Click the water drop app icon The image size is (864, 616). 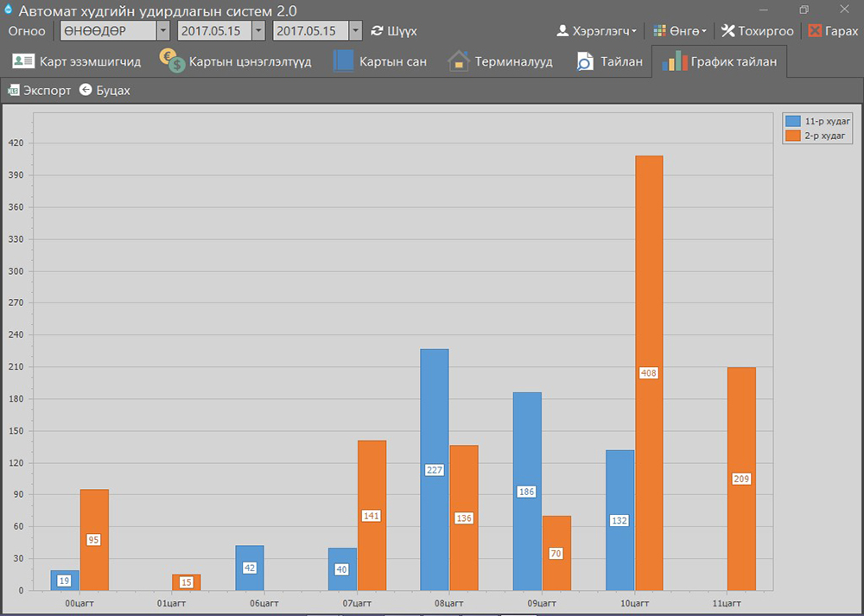(x=8, y=9)
